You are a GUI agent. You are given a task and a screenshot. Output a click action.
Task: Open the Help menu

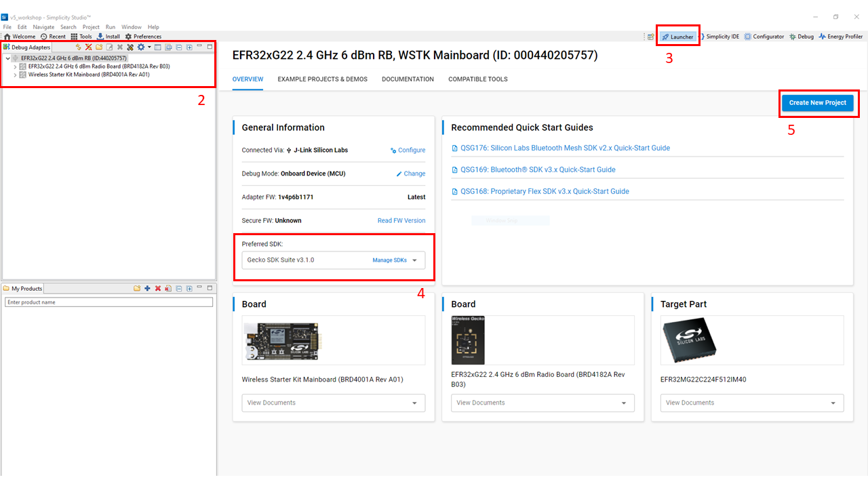153,27
